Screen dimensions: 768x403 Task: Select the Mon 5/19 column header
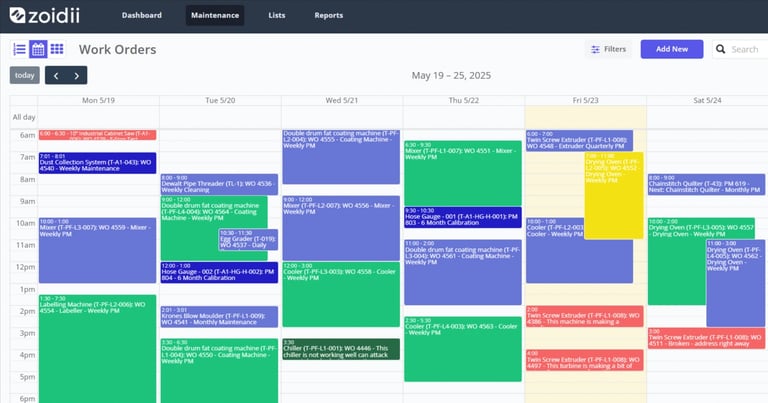98,100
